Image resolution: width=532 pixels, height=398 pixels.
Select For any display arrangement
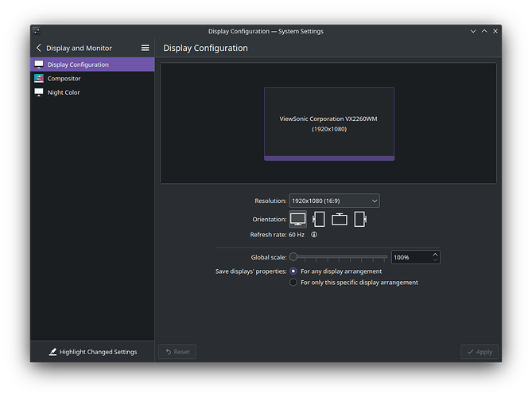(336, 271)
